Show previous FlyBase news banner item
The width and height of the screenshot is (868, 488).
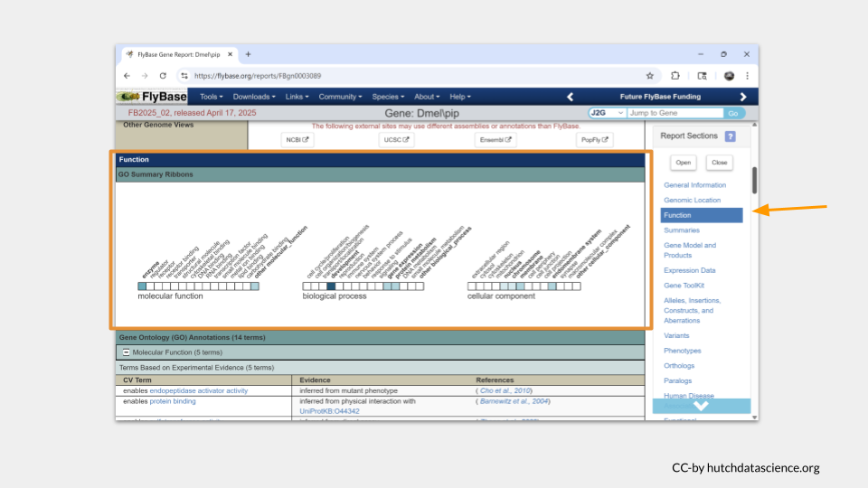pyautogui.click(x=570, y=97)
